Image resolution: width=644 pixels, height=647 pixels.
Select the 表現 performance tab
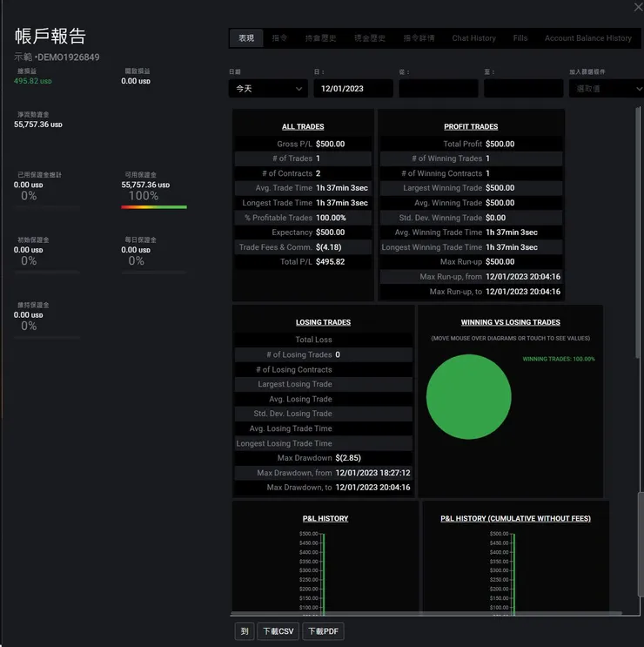point(246,38)
